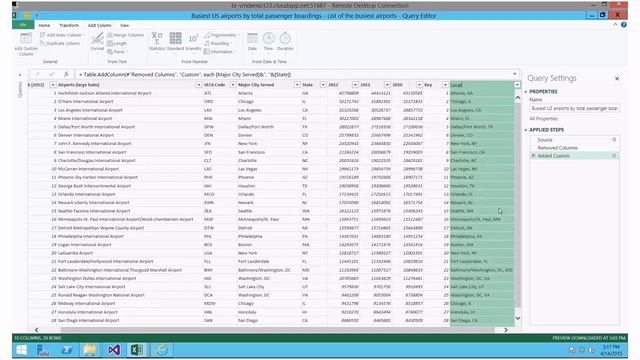Switch to the Transform tab
The height and width of the screenshot is (360, 640).
69,25
